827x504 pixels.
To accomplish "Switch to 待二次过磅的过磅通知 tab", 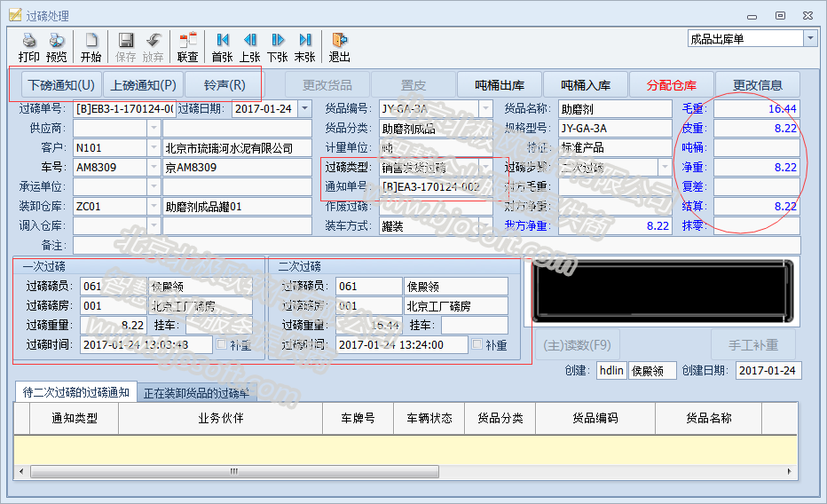I will coord(76,392).
